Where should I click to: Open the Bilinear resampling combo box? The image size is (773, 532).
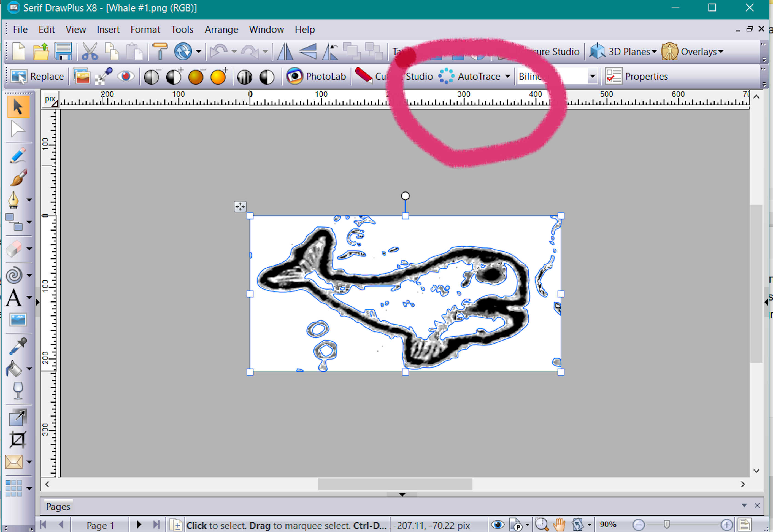(x=592, y=76)
